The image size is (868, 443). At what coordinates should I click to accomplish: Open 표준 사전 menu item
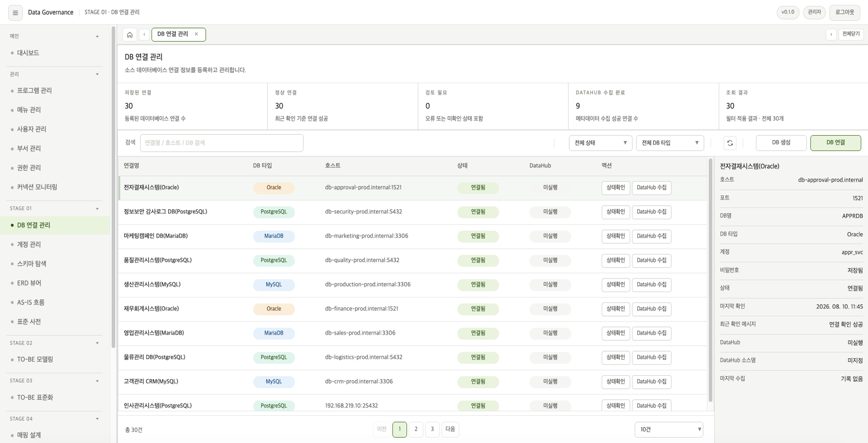(55, 322)
